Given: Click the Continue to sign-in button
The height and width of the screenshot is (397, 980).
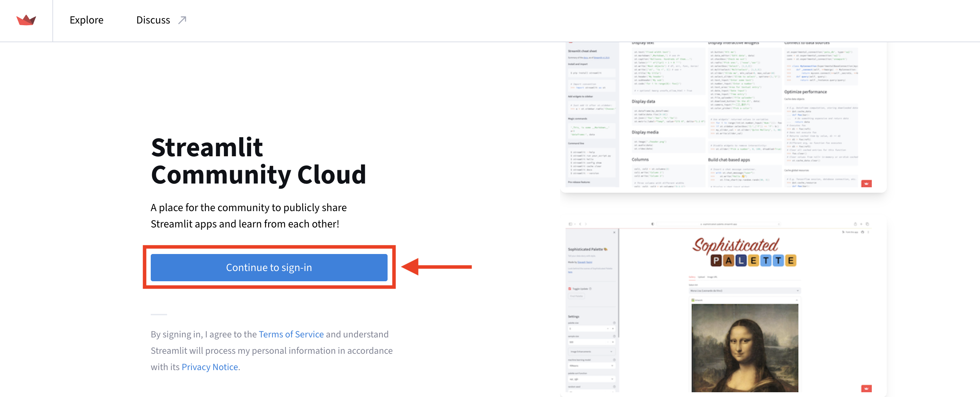Looking at the screenshot, I should click(269, 267).
